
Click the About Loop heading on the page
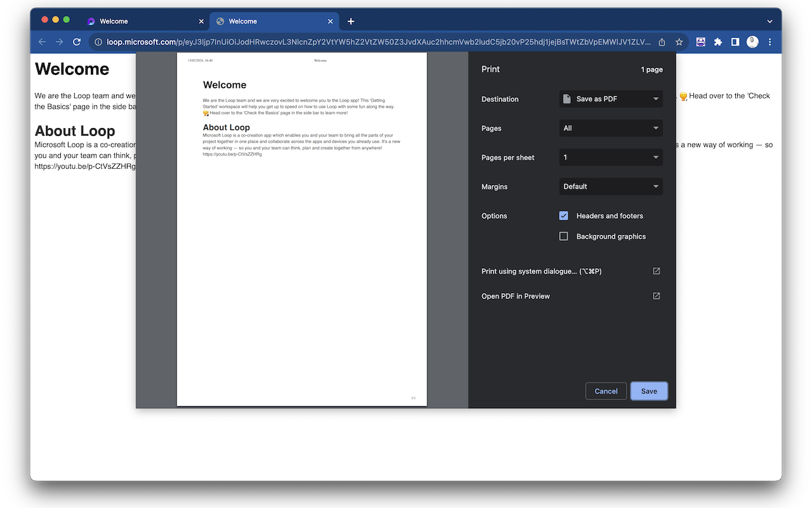tap(75, 131)
